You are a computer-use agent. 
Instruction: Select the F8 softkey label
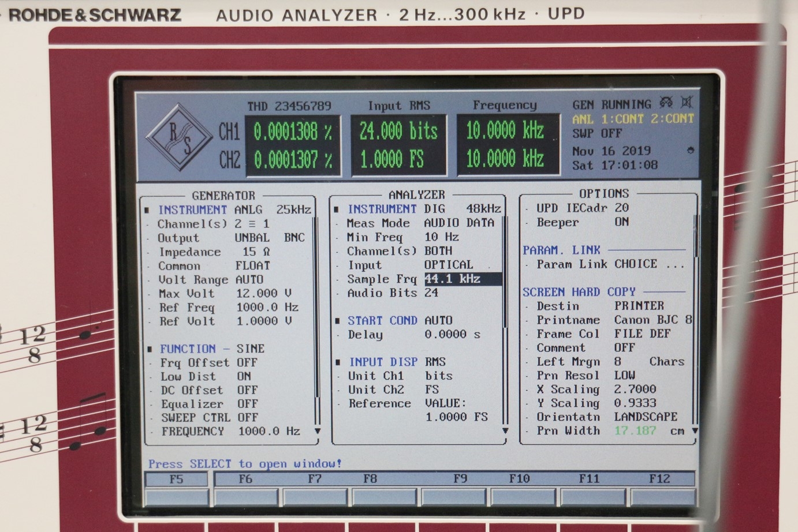(370, 478)
